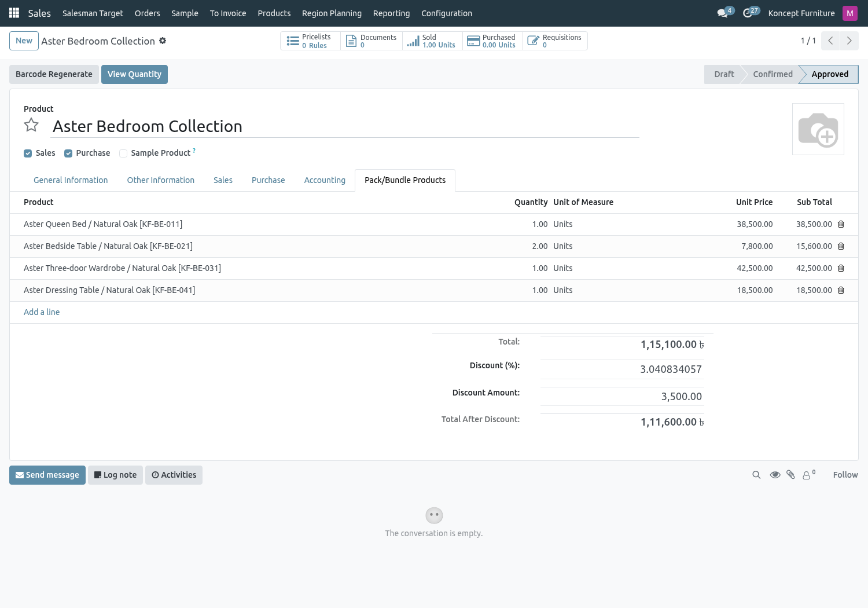Show followers list icon
868x608 pixels.
pos(809,475)
